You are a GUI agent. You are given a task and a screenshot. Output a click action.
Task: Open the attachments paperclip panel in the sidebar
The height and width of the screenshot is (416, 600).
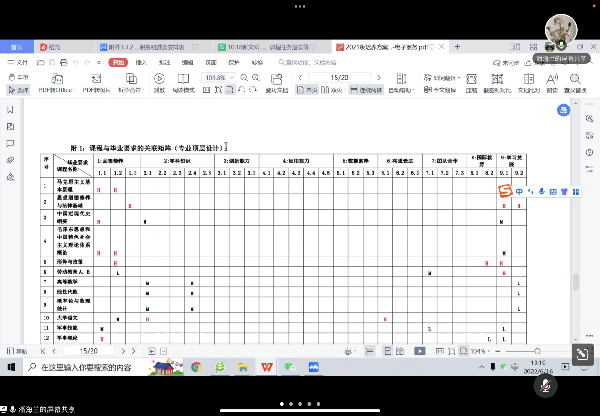(x=8, y=160)
